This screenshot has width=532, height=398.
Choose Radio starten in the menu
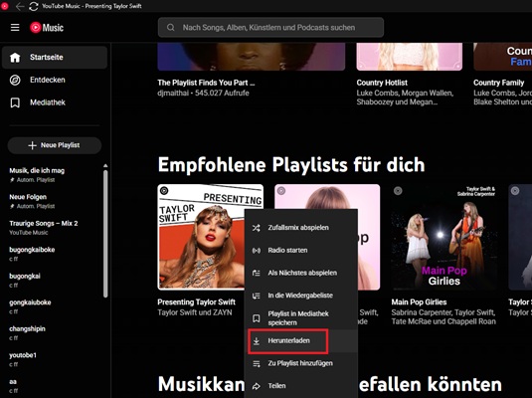[301, 251]
